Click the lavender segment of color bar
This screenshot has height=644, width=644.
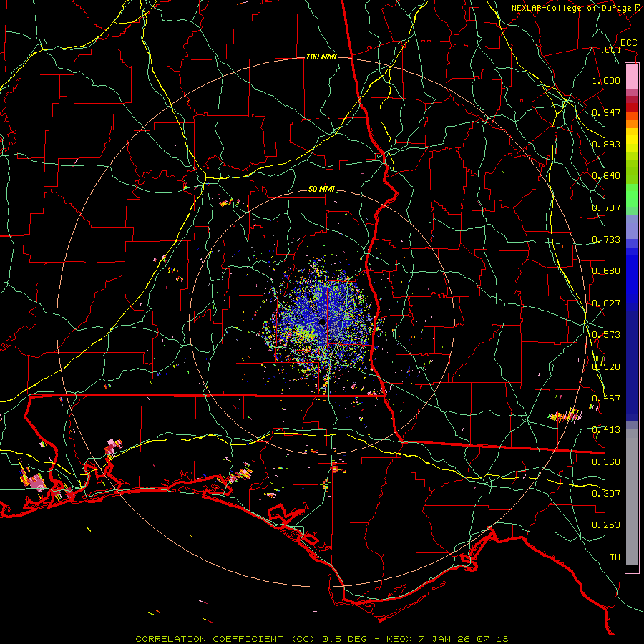[x=632, y=227]
